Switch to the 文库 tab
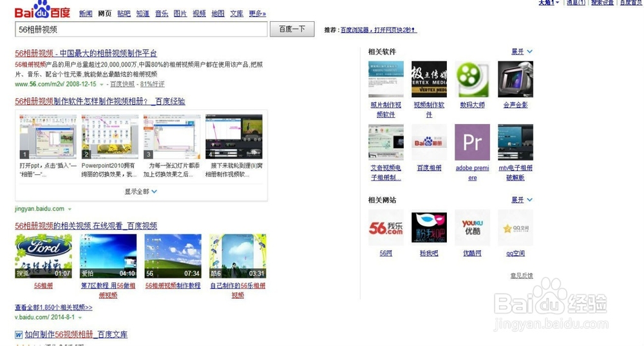This screenshot has height=346, width=644. click(x=236, y=14)
